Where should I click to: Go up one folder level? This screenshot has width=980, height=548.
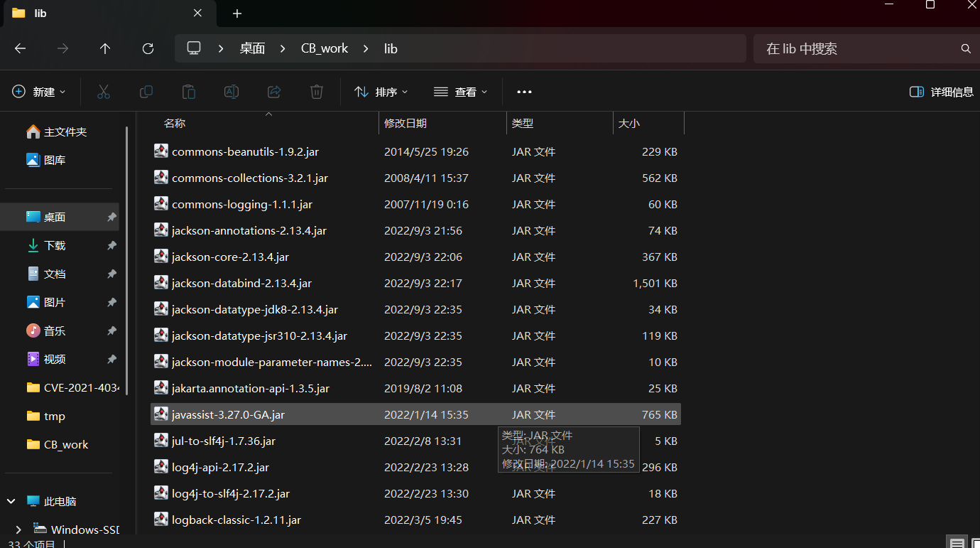click(105, 48)
